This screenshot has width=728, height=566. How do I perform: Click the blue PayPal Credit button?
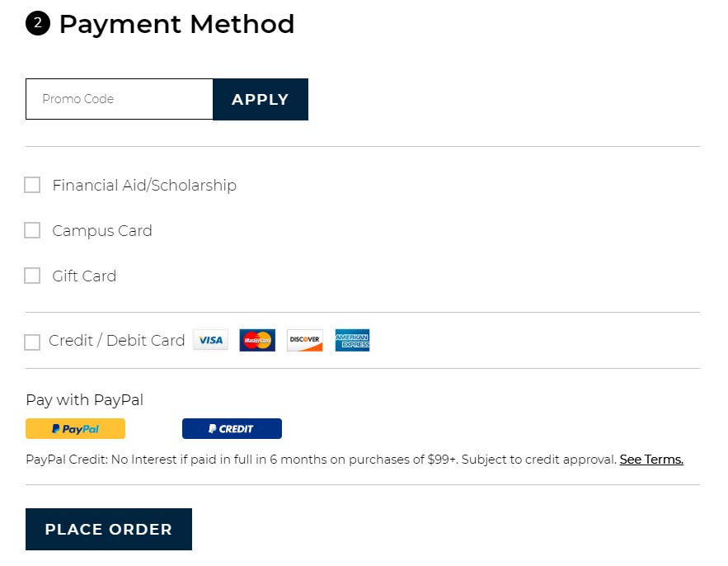click(x=232, y=428)
